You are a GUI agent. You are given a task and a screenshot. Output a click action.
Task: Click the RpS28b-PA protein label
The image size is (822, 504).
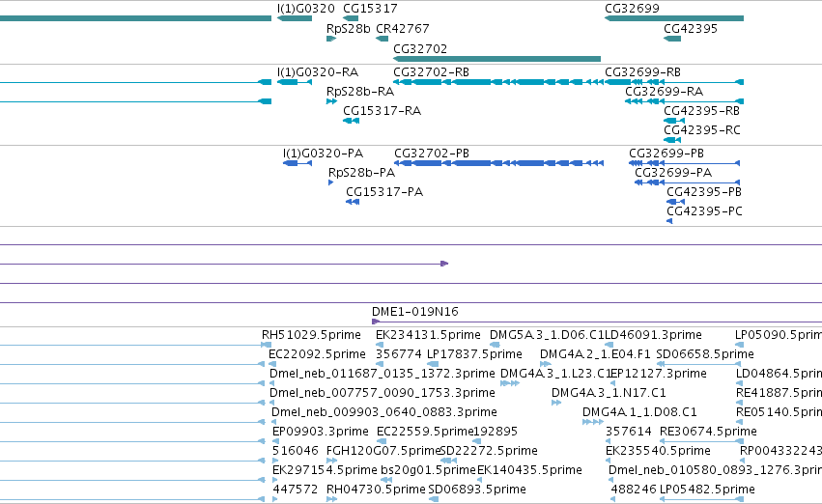[x=361, y=173]
